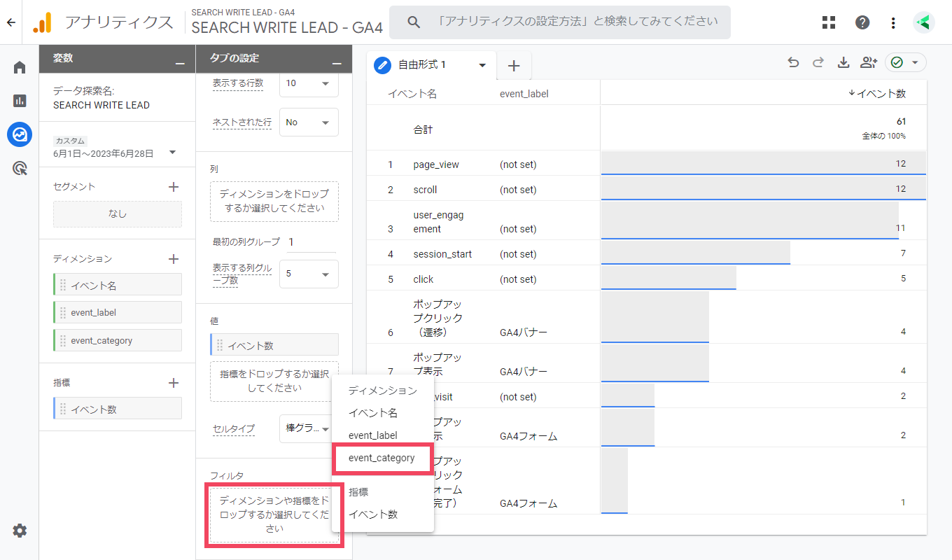
Task: Click the 最初の列グループ input field
Action: [x=311, y=242]
